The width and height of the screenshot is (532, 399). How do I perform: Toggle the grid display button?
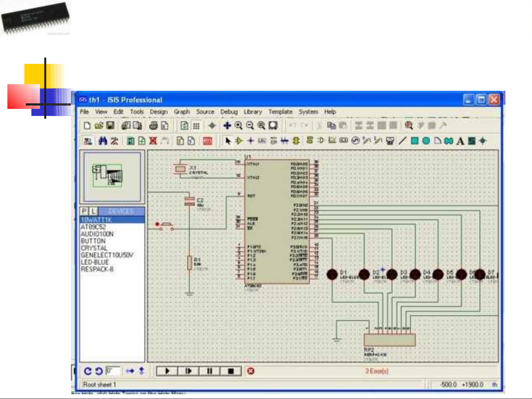coord(196,126)
